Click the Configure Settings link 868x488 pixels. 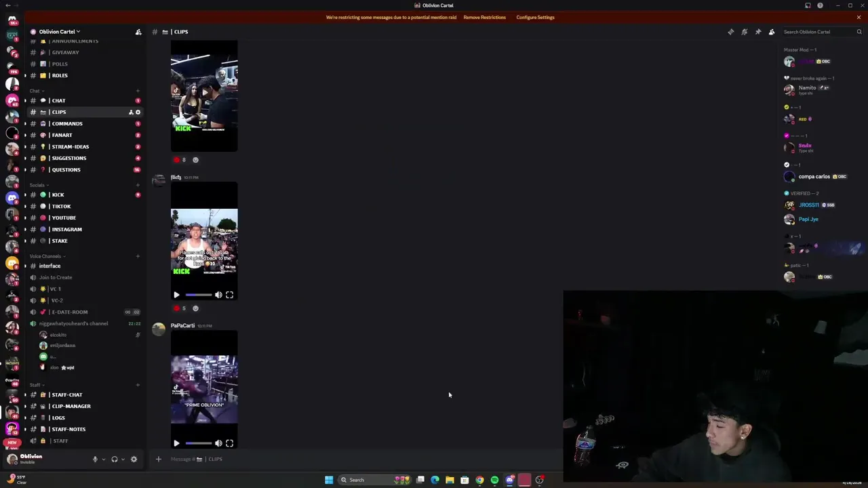pos(535,18)
